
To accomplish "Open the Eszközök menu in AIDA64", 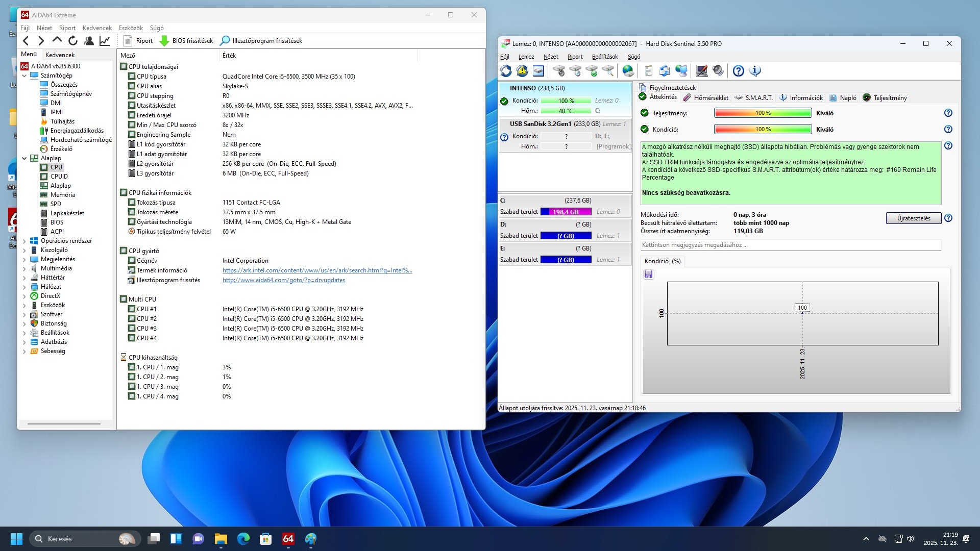I will coord(131,28).
